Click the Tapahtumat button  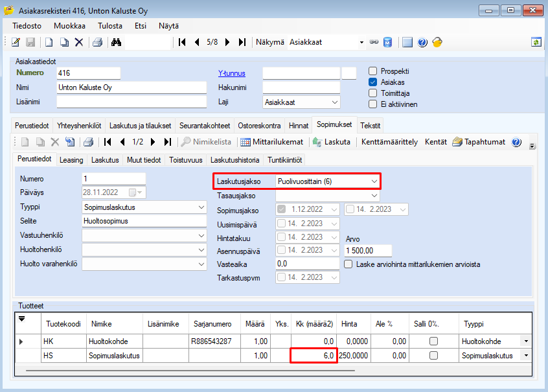point(479,142)
